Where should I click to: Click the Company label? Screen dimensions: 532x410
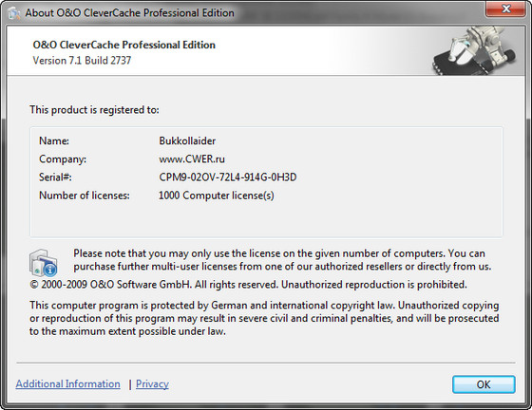[63, 158]
